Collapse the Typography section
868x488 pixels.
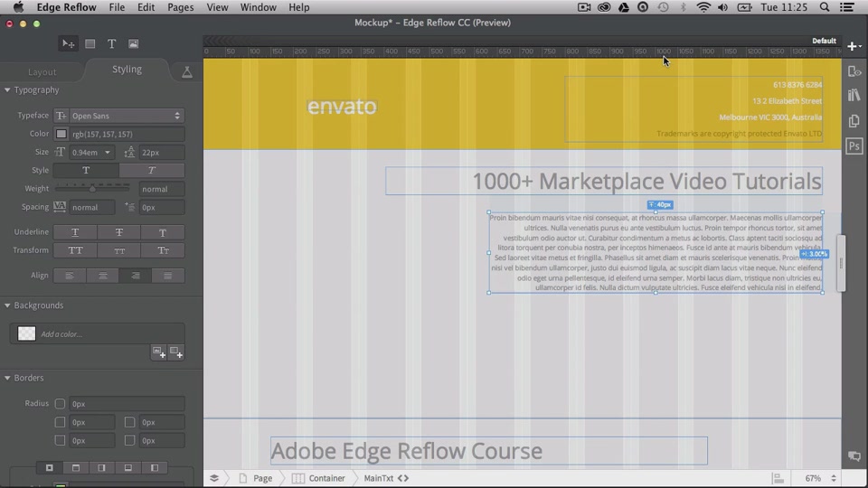point(7,89)
